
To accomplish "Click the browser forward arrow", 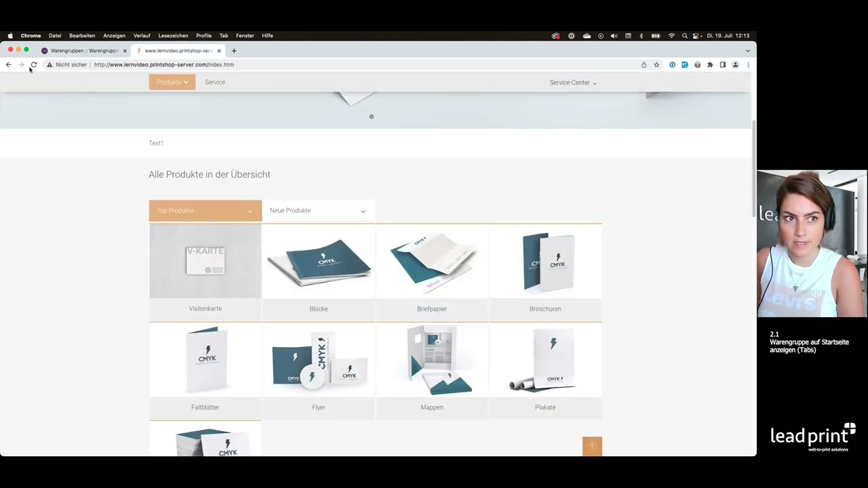I will point(21,64).
